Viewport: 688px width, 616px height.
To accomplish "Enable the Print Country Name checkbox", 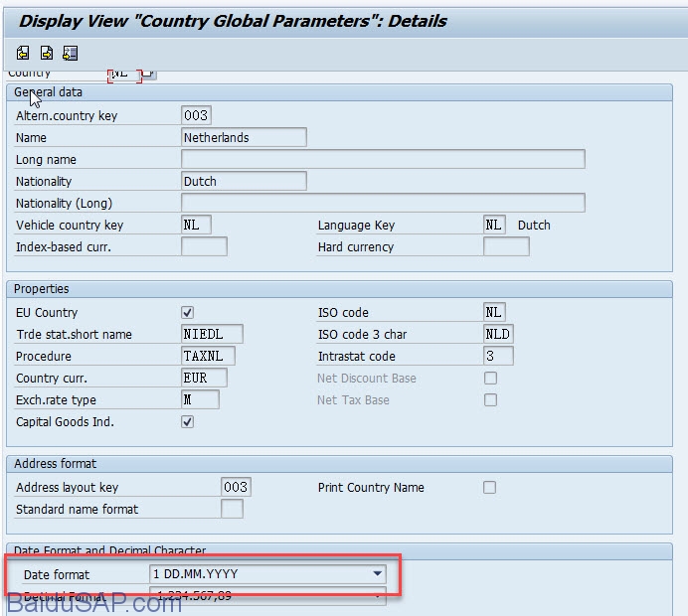I will click(x=489, y=488).
